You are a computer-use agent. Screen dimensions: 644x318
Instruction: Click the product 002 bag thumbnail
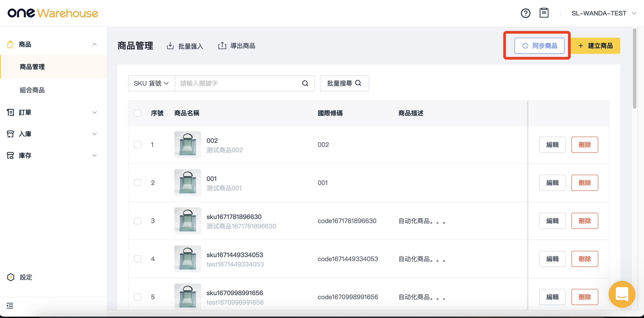[188, 145]
